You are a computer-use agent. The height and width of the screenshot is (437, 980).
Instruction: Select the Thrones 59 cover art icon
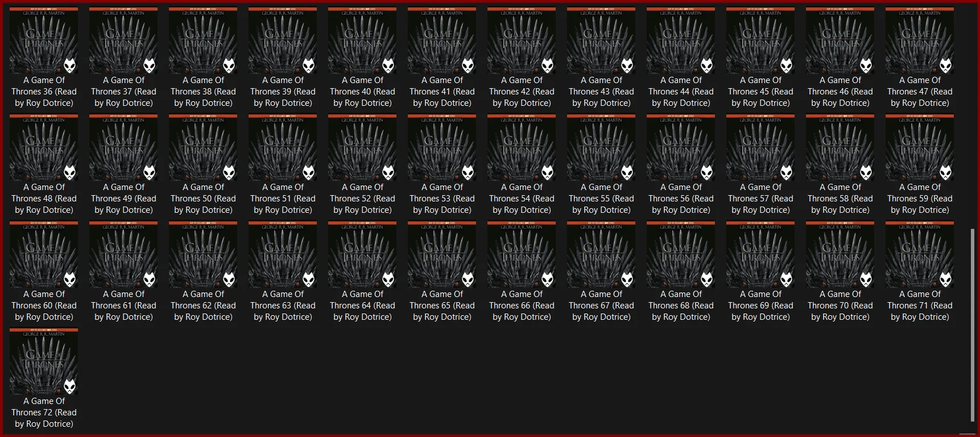coord(920,148)
